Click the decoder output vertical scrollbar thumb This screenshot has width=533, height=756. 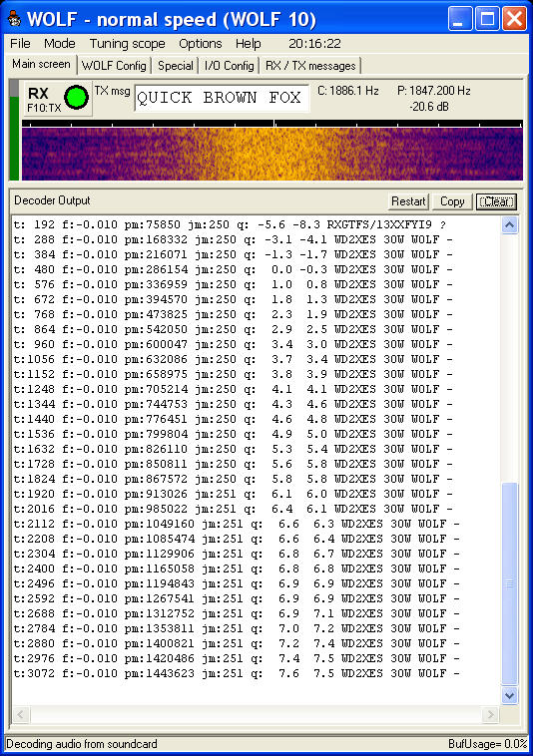[x=510, y=583]
